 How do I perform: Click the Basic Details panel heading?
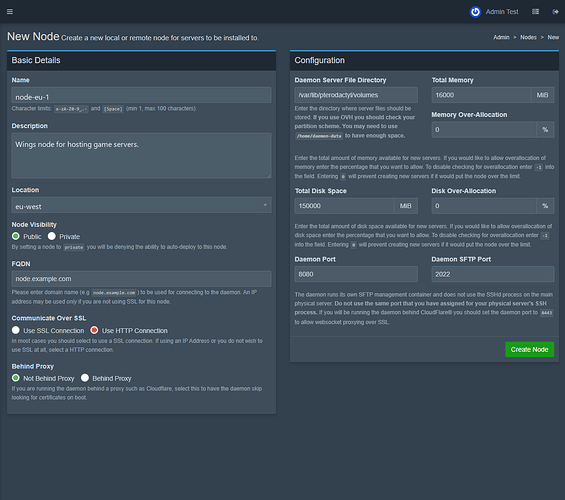coord(36,60)
